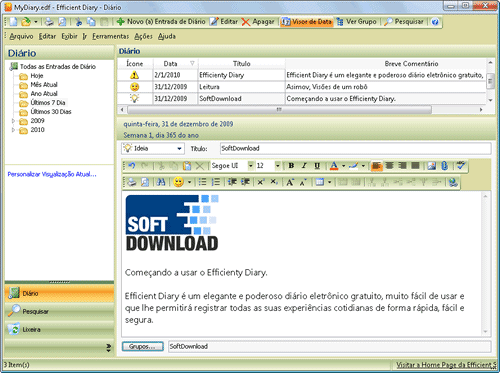500x373 pixels.
Task: Open the Exibir menu
Action: pos(69,36)
